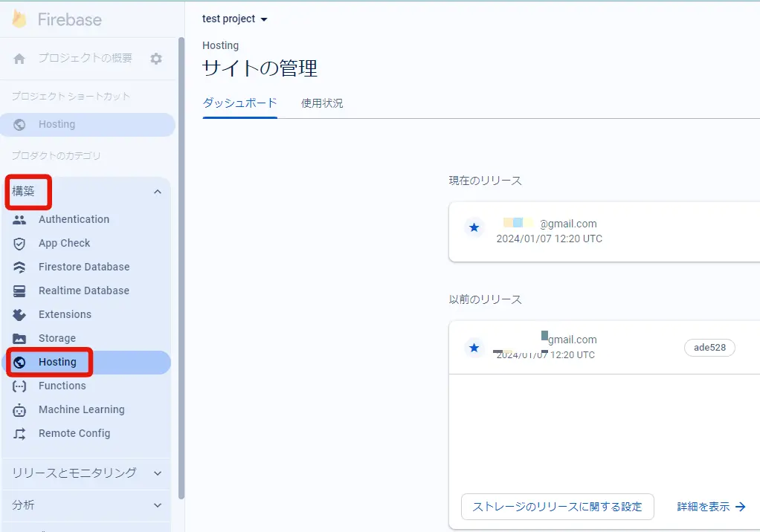Click the Storage folder image icon
This screenshot has width=760, height=532.
(x=19, y=338)
